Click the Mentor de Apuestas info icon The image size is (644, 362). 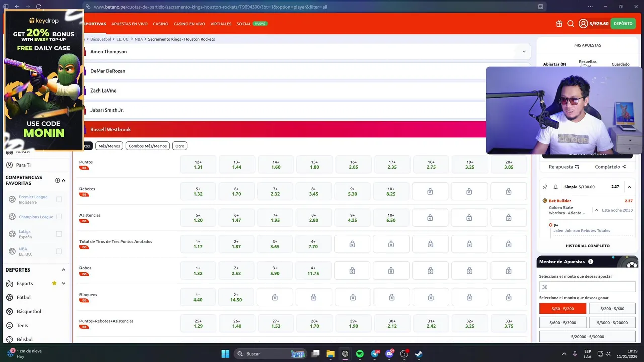point(591,262)
